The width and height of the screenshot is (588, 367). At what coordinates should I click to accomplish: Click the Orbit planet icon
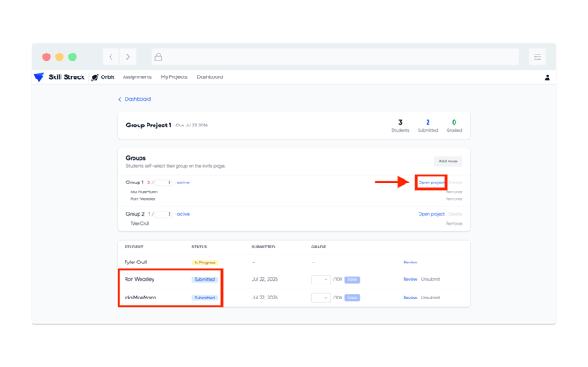click(96, 77)
